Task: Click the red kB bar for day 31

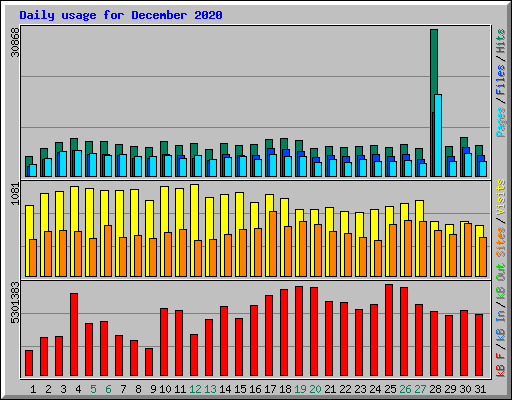Action: pyautogui.click(x=479, y=345)
